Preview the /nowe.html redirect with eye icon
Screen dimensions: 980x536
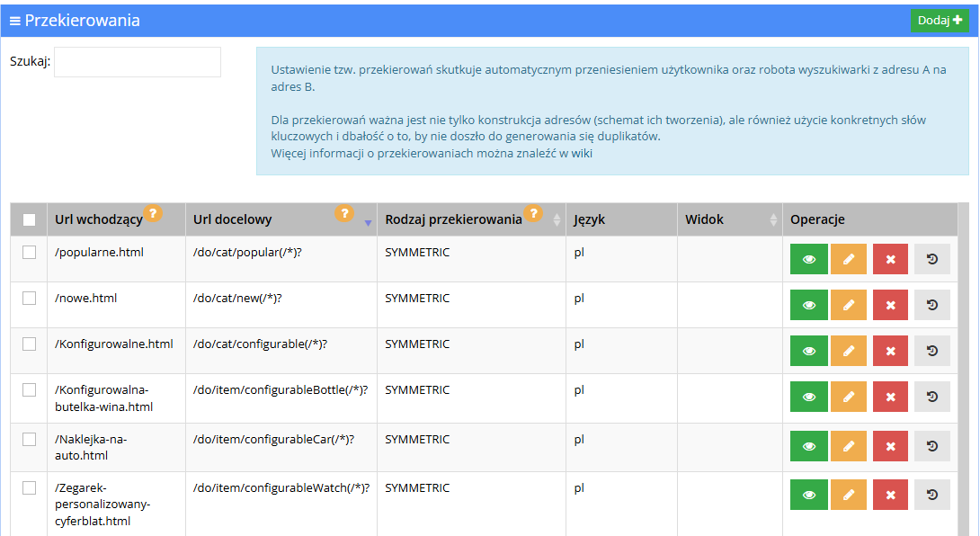809,305
